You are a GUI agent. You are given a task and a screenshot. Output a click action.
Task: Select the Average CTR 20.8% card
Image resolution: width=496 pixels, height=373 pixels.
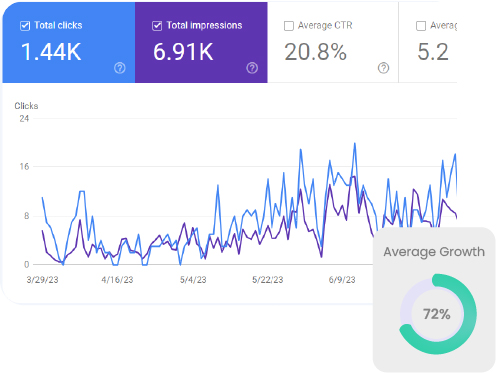(x=333, y=42)
